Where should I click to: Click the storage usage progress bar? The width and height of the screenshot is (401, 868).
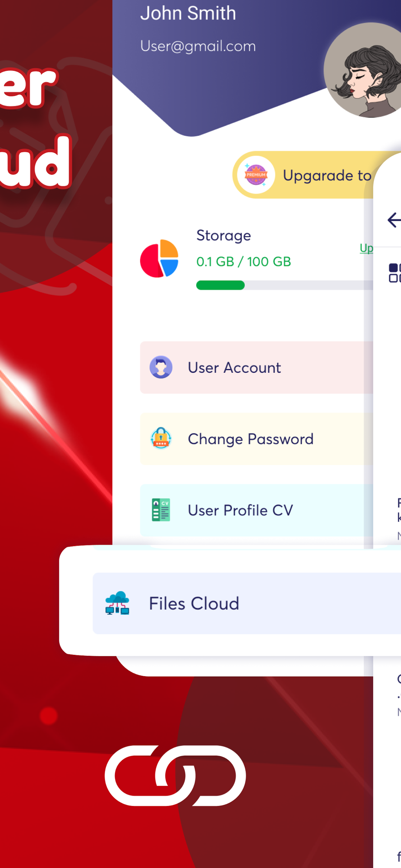click(285, 285)
